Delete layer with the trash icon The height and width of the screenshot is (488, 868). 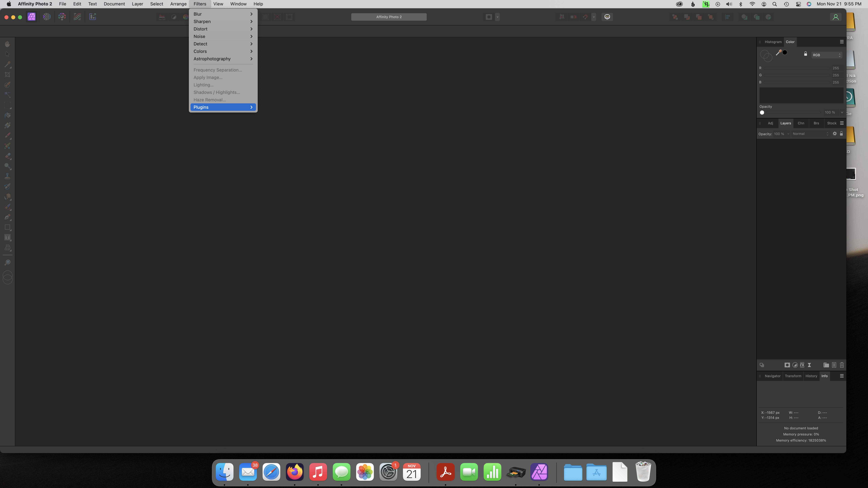(x=842, y=365)
